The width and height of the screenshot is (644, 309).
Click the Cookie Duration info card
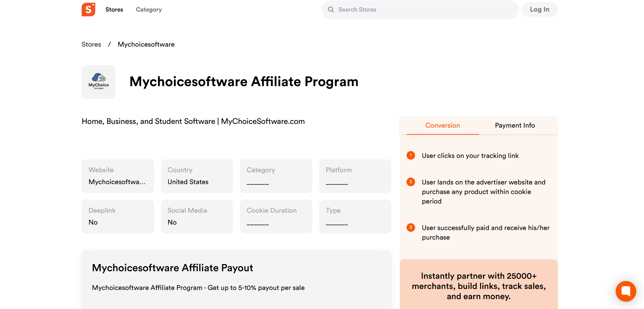276,216
